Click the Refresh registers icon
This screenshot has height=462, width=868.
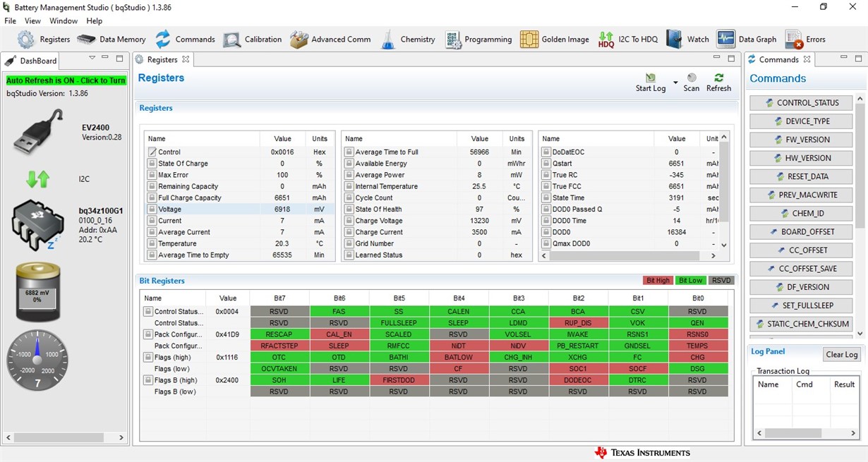point(718,78)
